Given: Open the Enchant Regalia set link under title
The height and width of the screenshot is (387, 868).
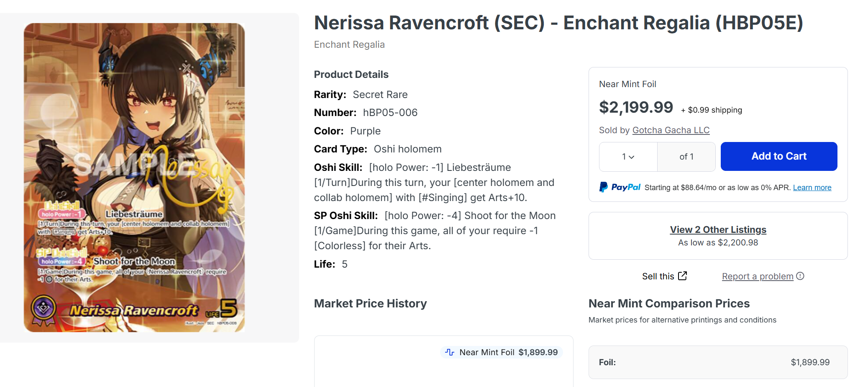Looking at the screenshot, I should click(349, 45).
